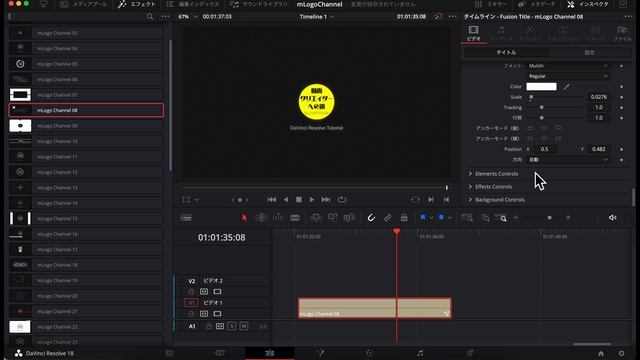Click timeline zoom out minus

pyautogui.click(x=516, y=218)
